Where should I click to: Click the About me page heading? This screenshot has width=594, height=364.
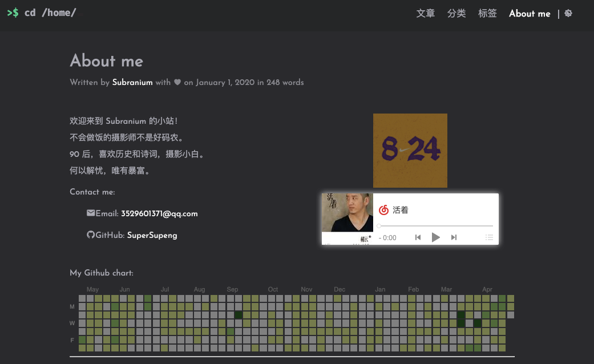tap(107, 60)
